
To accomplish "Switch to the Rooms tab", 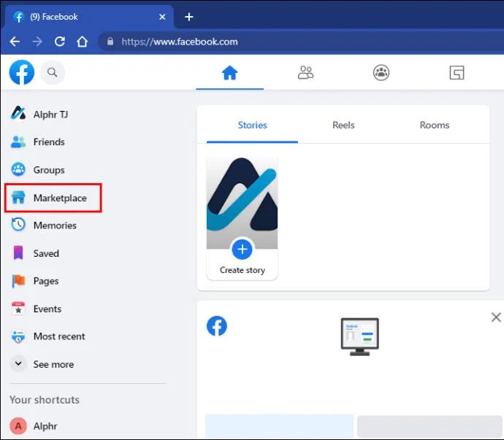I will 435,126.
